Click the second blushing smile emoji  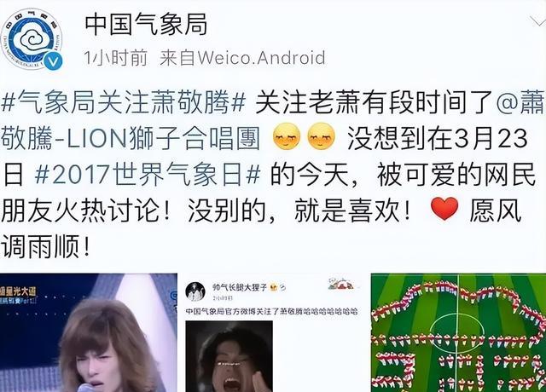[x=321, y=136]
